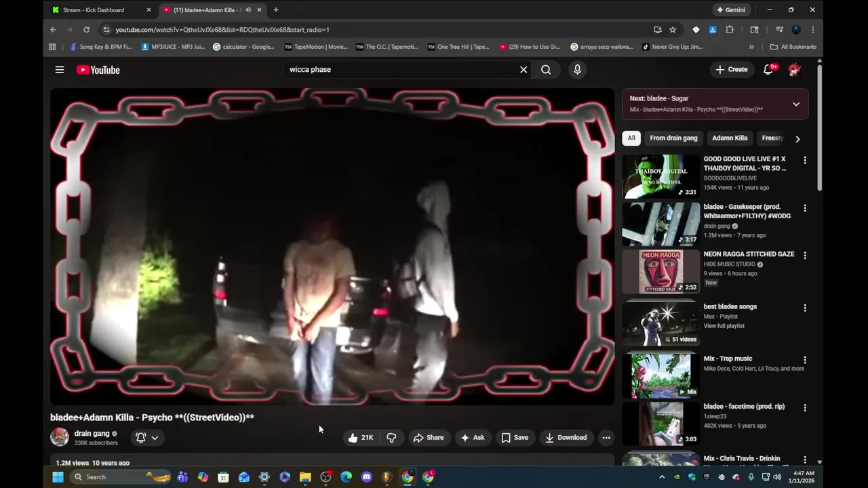The width and height of the screenshot is (868, 488).
Task: Open the notification preference bell dropdown
Action: 147,438
